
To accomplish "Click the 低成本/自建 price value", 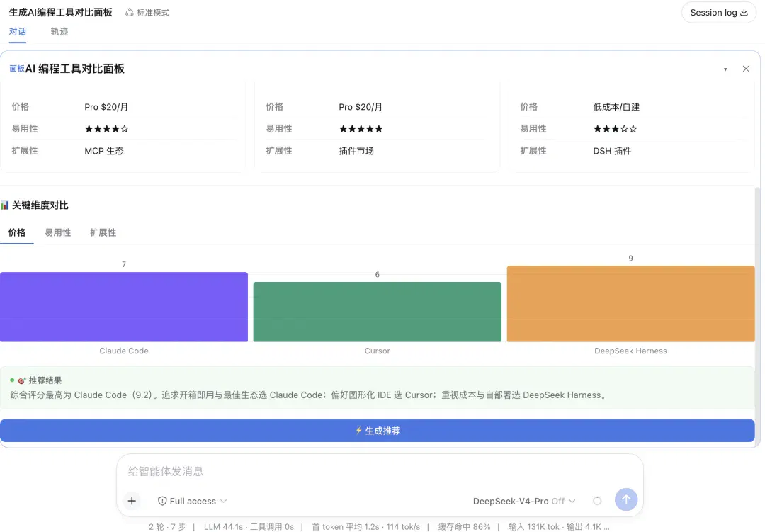I will (x=616, y=107).
